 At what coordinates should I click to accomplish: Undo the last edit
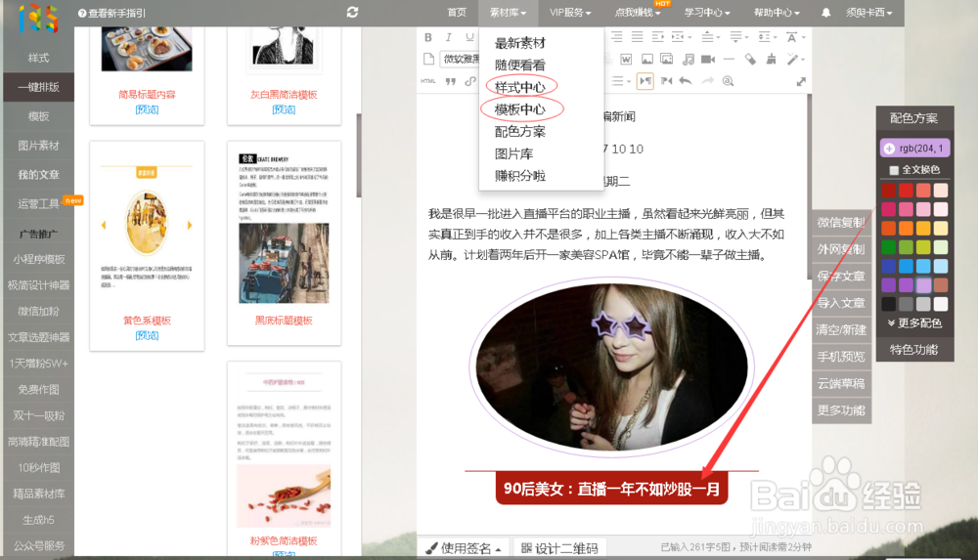pyautogui.click(x=686, y=81)
